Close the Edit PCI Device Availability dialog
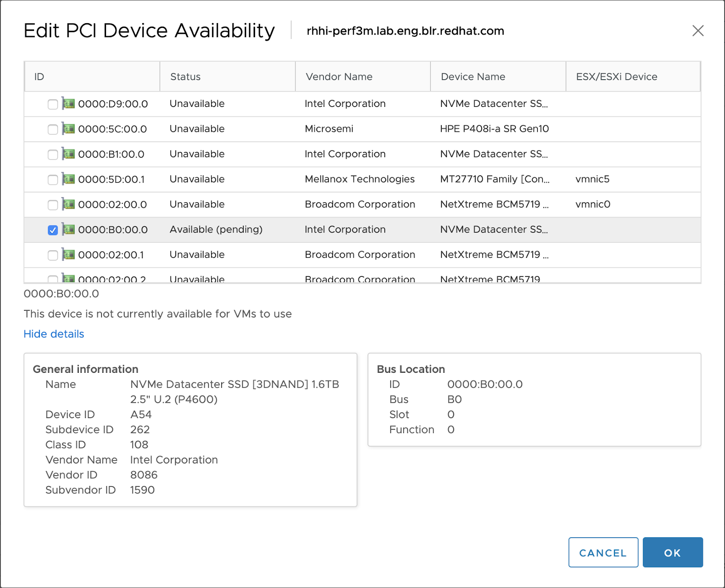This screenshot has width=725, height=588. coord(698,31)
